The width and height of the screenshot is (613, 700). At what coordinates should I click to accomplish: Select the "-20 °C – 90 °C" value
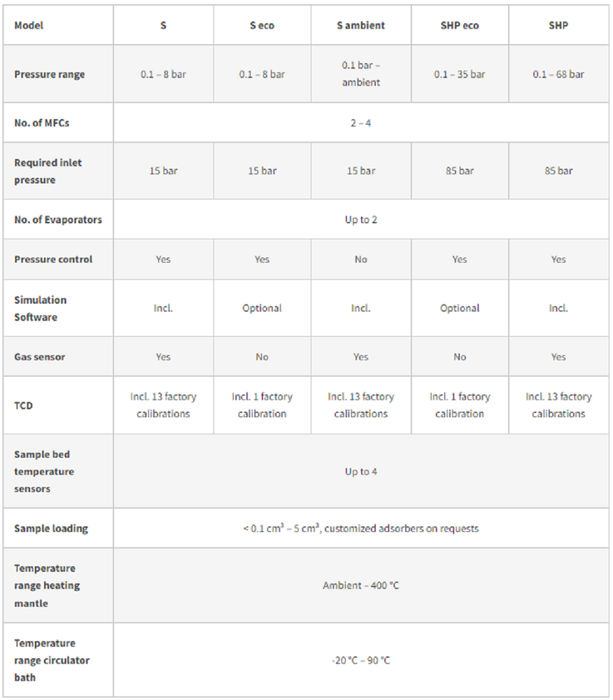pyautogui.click(x=360, y=660)
